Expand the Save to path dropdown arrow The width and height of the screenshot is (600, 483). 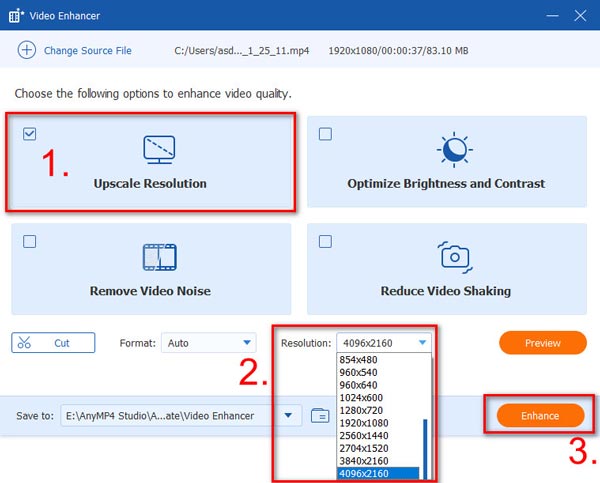pyautogui.click(x=288, y=415)
